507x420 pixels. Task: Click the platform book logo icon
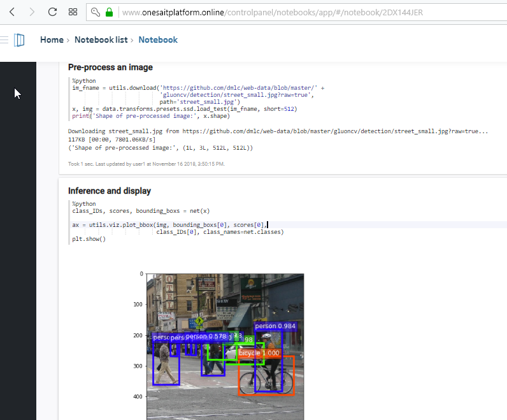(19, 40)
